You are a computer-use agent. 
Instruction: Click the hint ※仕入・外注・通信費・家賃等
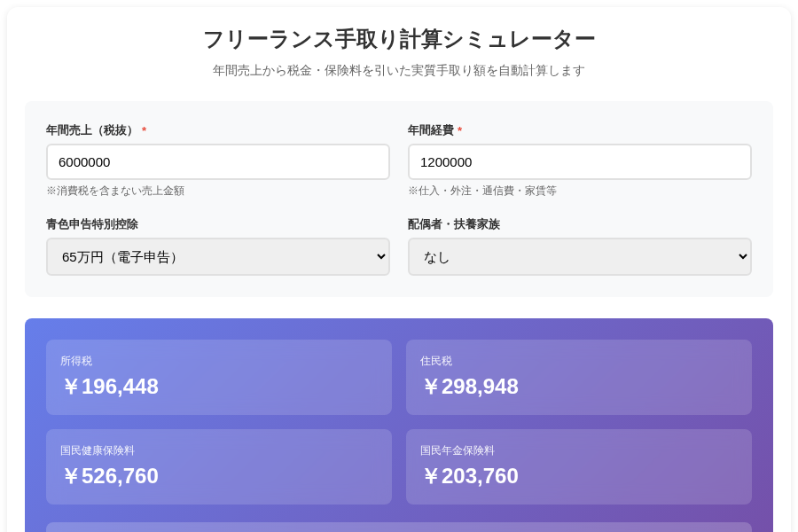tap(482, 191)
